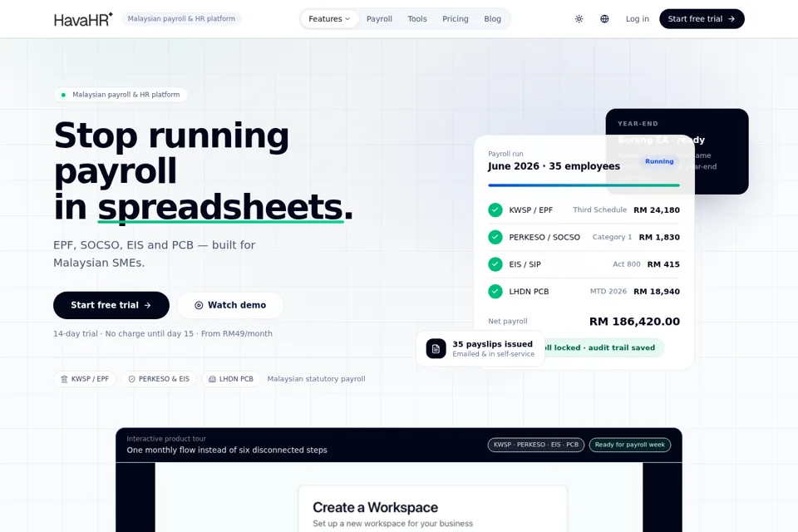Click the MTD 2026 label
This screenshot has height=532, width=798.
click(x=608, y=291)
